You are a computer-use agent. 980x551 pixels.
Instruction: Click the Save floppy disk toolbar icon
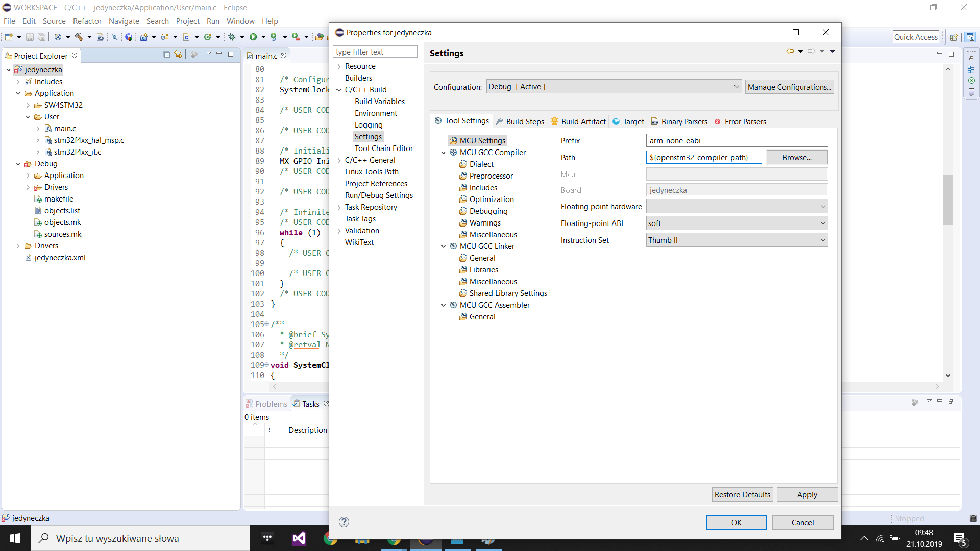[30, 37]
